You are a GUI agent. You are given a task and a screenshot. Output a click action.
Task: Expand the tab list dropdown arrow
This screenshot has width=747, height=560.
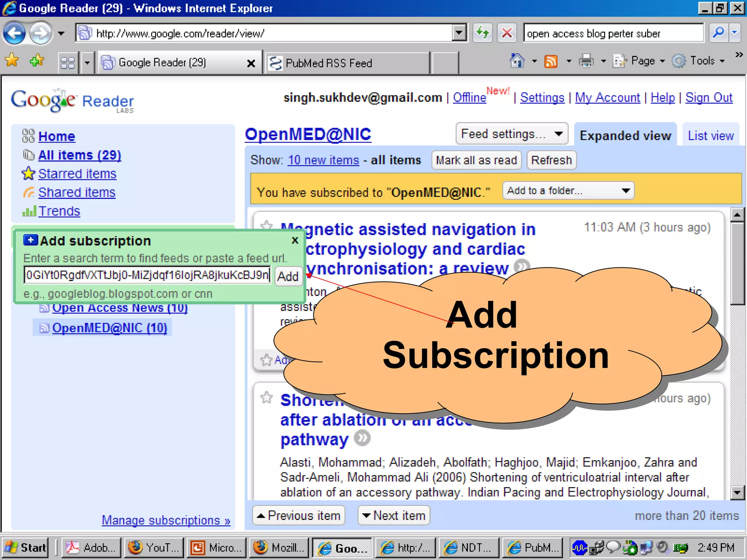pyautogui.click(x=87, y=63)
